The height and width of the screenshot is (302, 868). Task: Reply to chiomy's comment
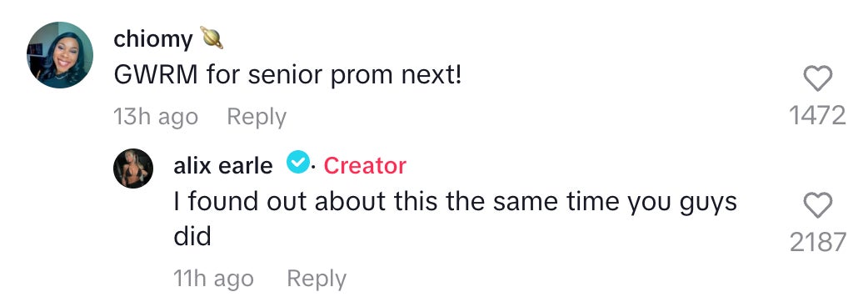point(257,117)
